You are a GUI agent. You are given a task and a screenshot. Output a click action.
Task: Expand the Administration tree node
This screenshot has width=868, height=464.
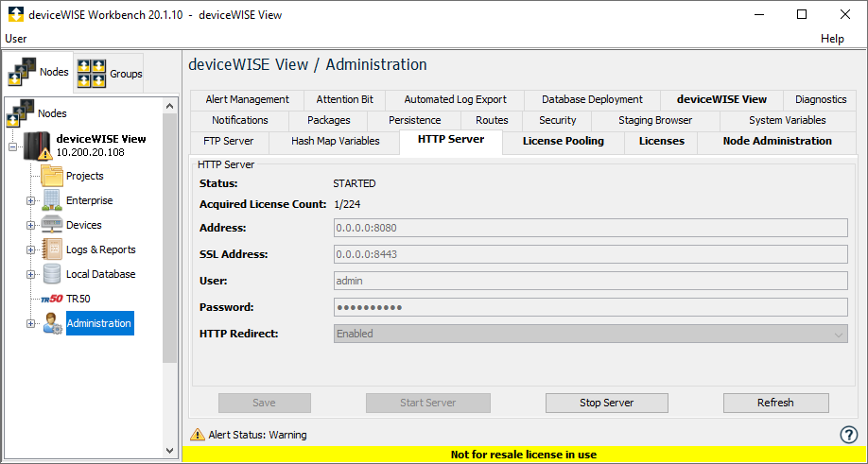pos(31,323)
